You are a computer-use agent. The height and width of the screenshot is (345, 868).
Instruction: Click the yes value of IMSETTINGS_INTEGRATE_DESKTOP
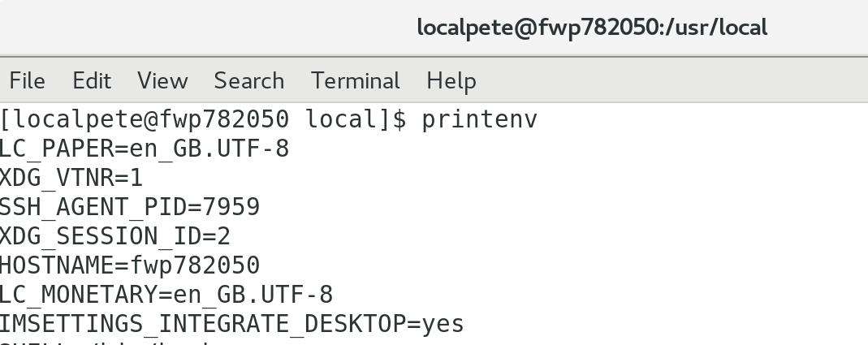click(x=443, y=324)
